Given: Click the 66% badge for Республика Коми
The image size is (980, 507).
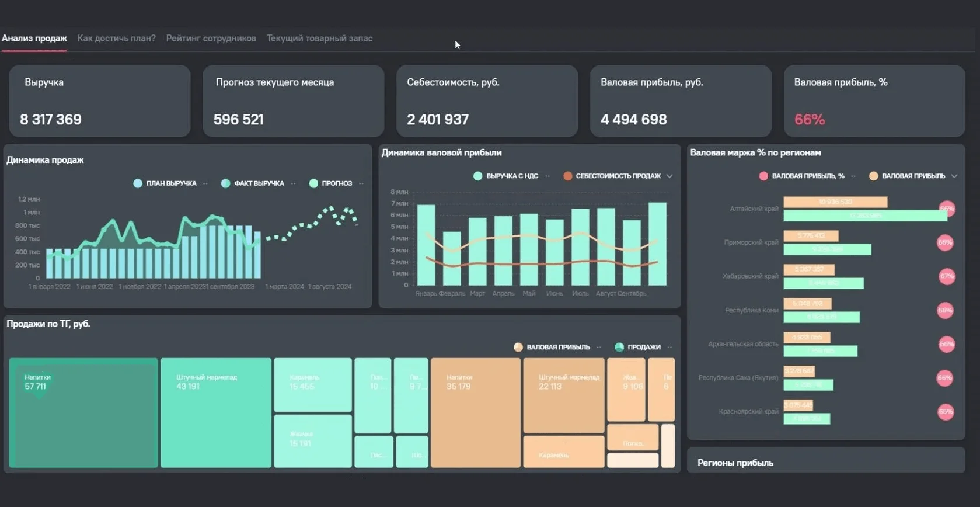Looking at the screenshot, I should click(x=945, y=310).
